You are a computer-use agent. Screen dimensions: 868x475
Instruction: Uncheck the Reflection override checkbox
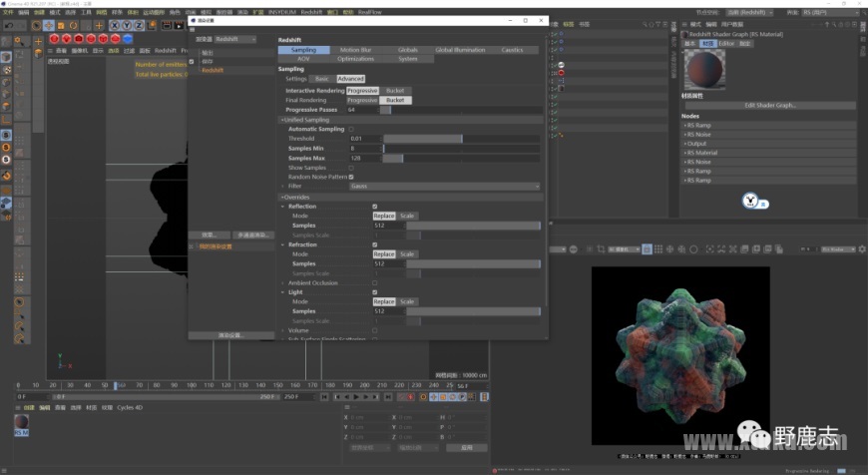(x=375, y=207)
